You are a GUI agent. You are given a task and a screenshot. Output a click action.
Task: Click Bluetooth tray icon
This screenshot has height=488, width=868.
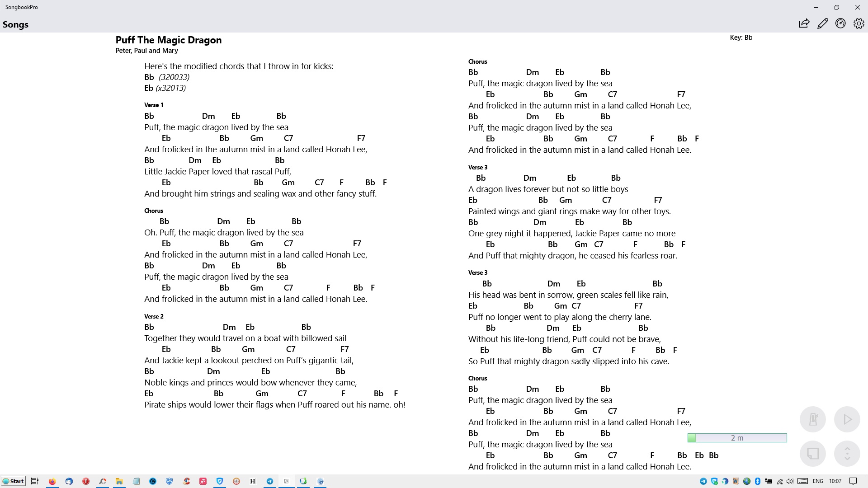pos(758,481)
